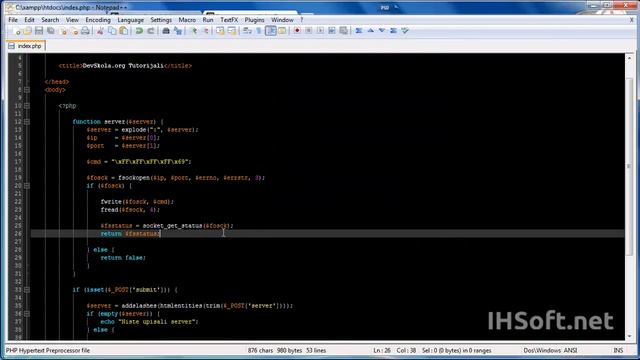
Task: Click the Replace toolbar icon
Action: [x=178, y=31]
